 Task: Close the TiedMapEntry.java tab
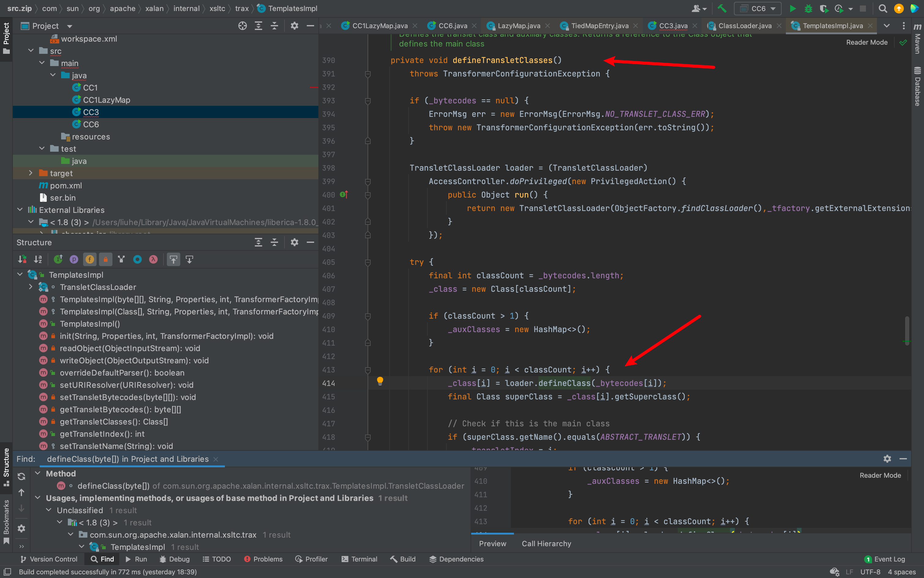(x=635, y=26)
